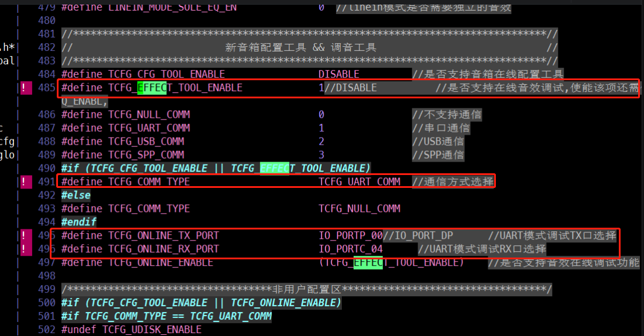This screenshot has height=336, width=644.
Task: Click TCFG_COMM_TYPE on line 491
Action: coord(149,181)
